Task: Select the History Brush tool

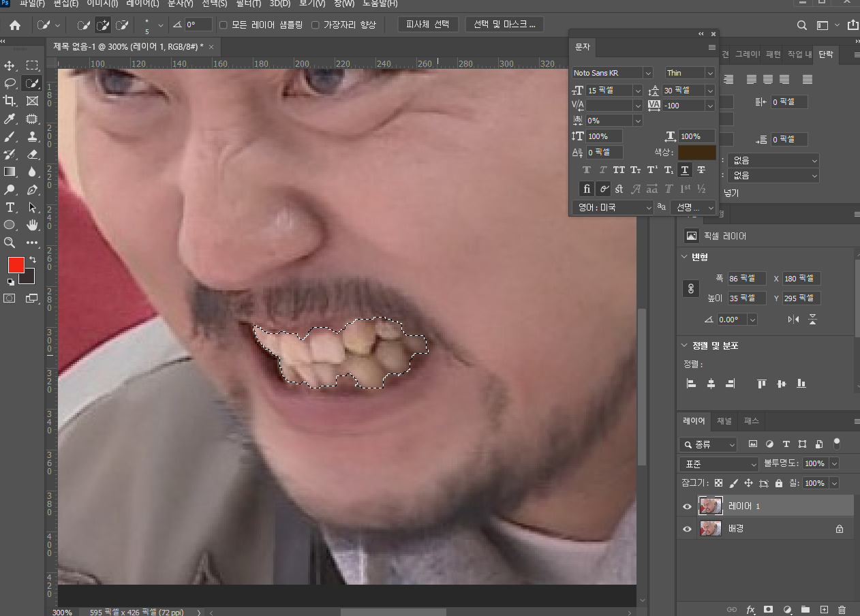Action: click(10, 155)
